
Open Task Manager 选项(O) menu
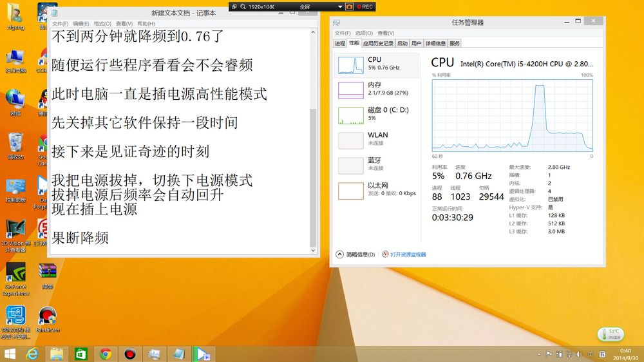click(x=364, y=33)
